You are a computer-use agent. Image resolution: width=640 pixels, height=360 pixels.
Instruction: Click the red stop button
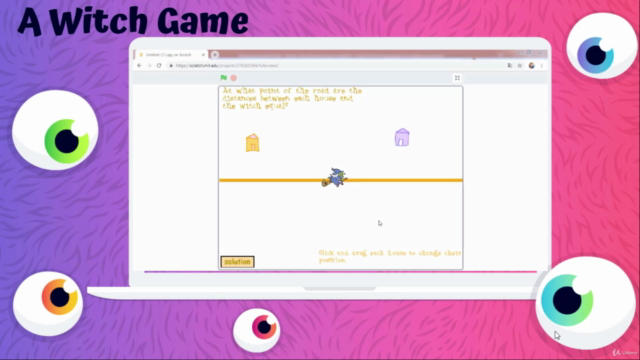coord(233,78)
